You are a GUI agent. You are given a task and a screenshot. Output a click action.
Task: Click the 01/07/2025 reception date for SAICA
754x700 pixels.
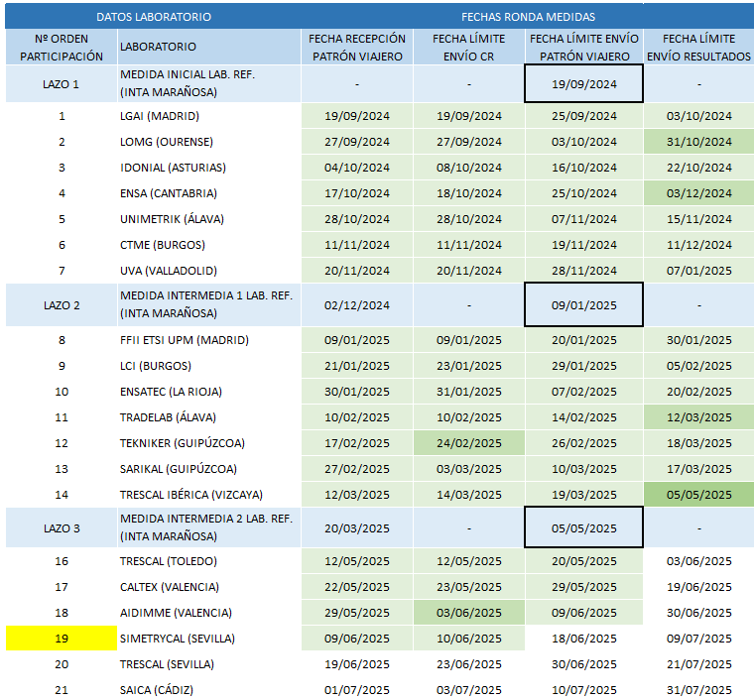click(x=357, y=690)
